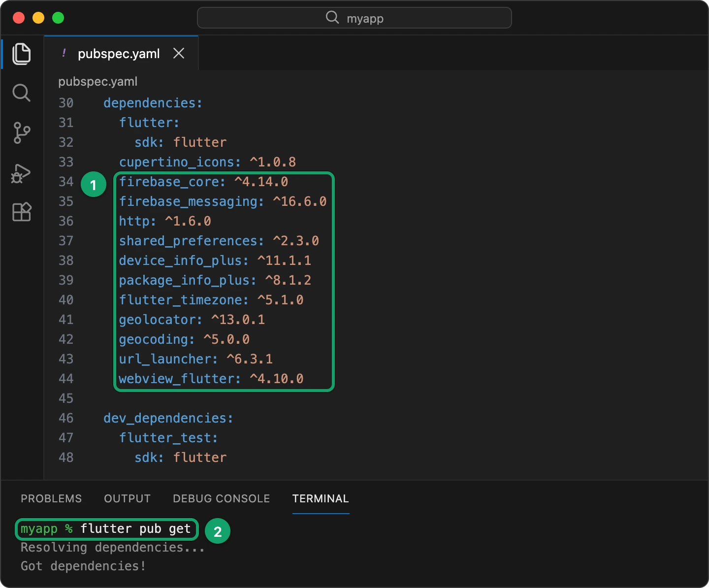
Task: Click 'geocoding: ^5.0.0' line
Action: pos(184,339)
